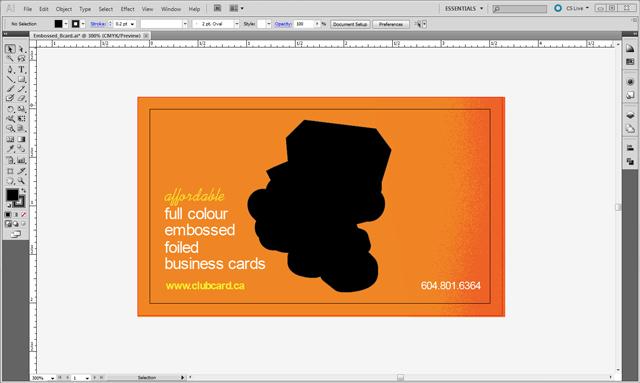640x383 pixels.
Task: Swap fill and stroke colors
Action: 23,190
